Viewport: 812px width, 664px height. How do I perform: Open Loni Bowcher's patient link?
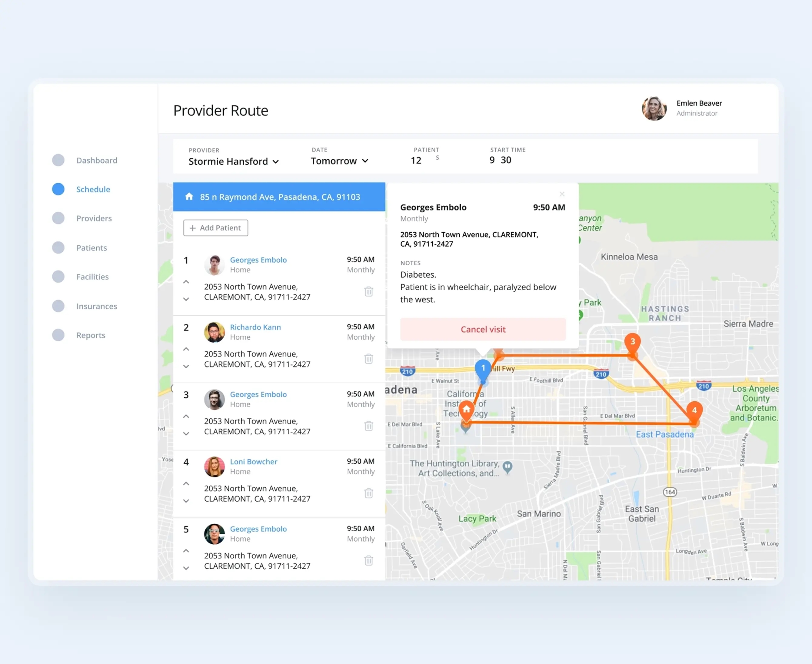click(x=253, y=462)
